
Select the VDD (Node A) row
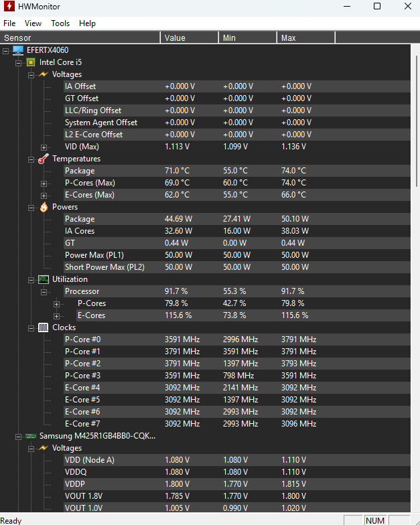point(237,460)
